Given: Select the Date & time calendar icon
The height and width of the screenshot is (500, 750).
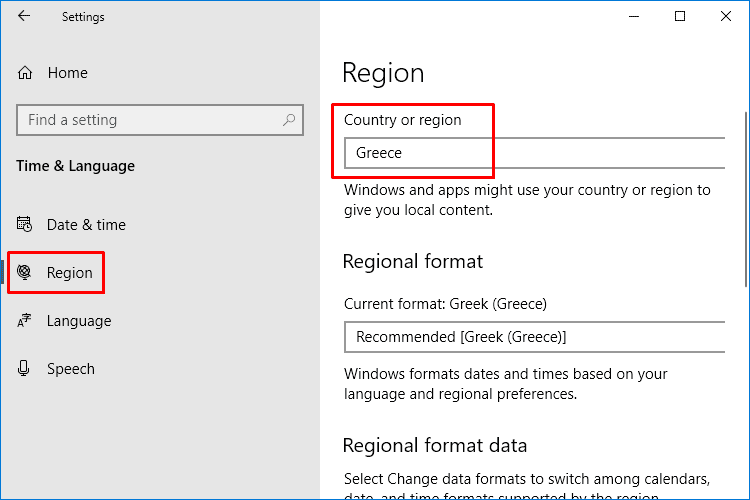Looking at the screenshot, I should click(24, 224).
